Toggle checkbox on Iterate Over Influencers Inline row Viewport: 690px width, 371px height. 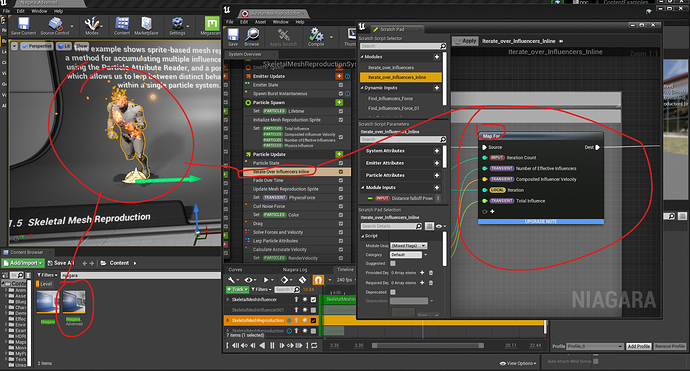(341, 172)
